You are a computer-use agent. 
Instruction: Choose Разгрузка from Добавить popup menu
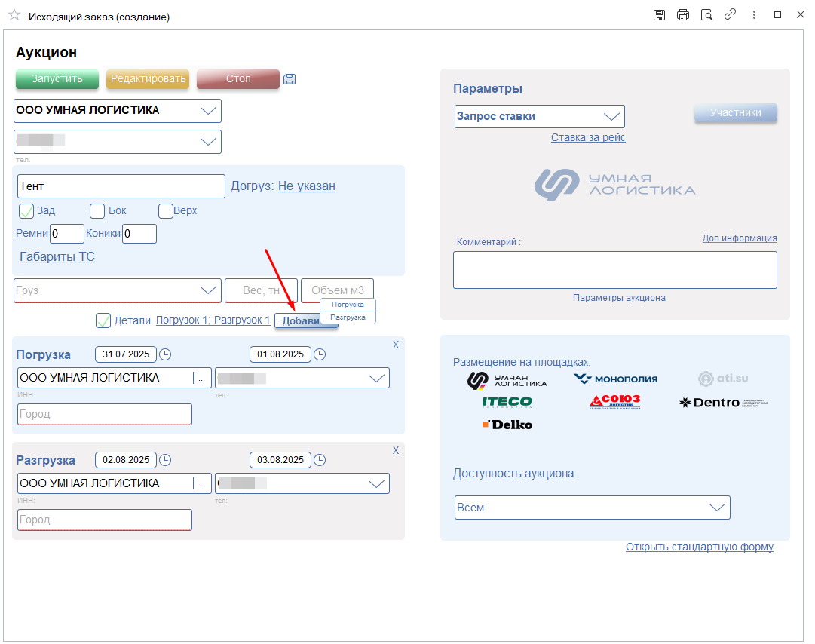click(348, 317)
